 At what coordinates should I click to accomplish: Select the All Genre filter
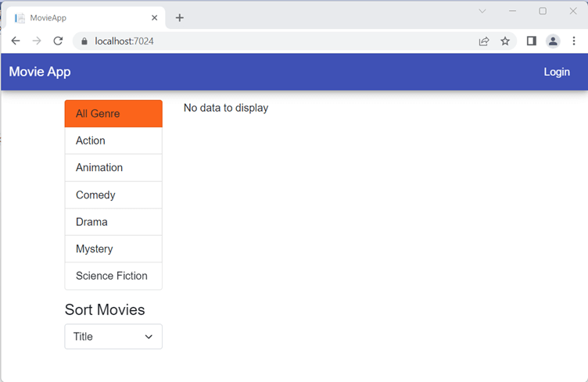113,114
